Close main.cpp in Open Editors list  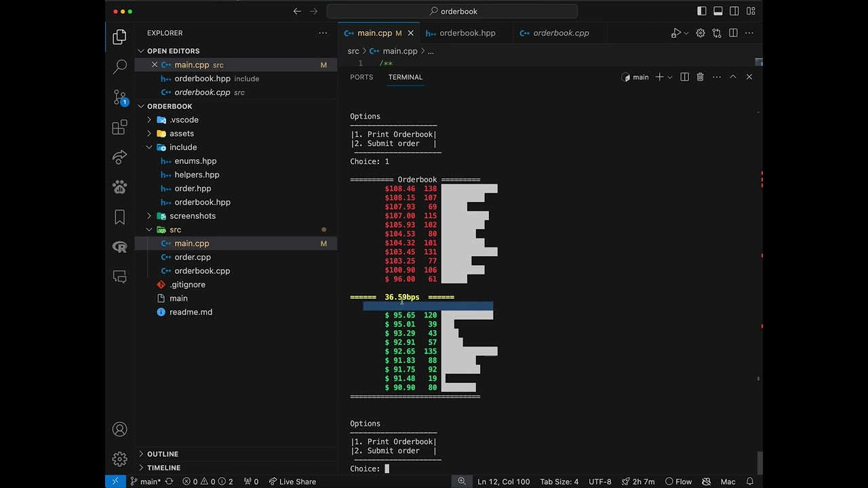pyautogui.click(x=155, y=65)
